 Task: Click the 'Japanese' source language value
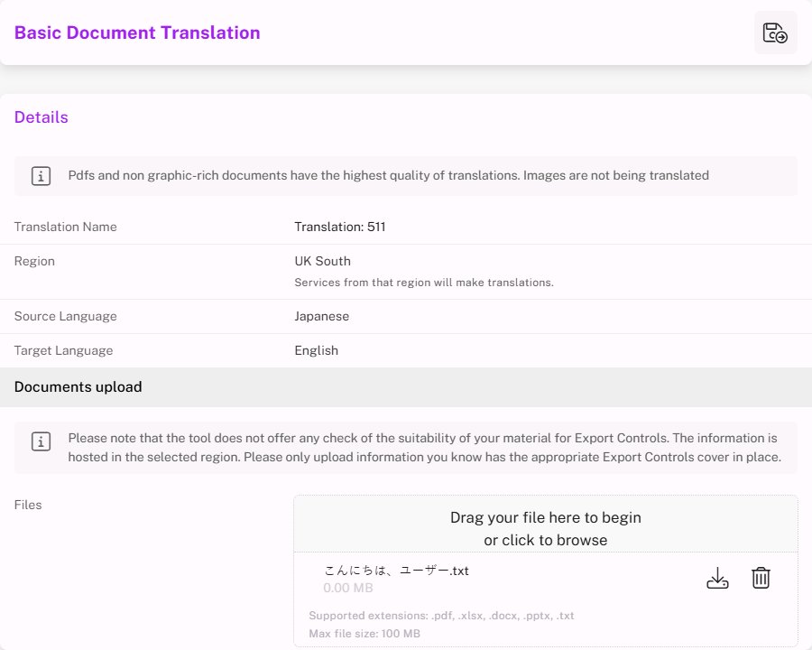pyautogui.click(x=321, y=316)
